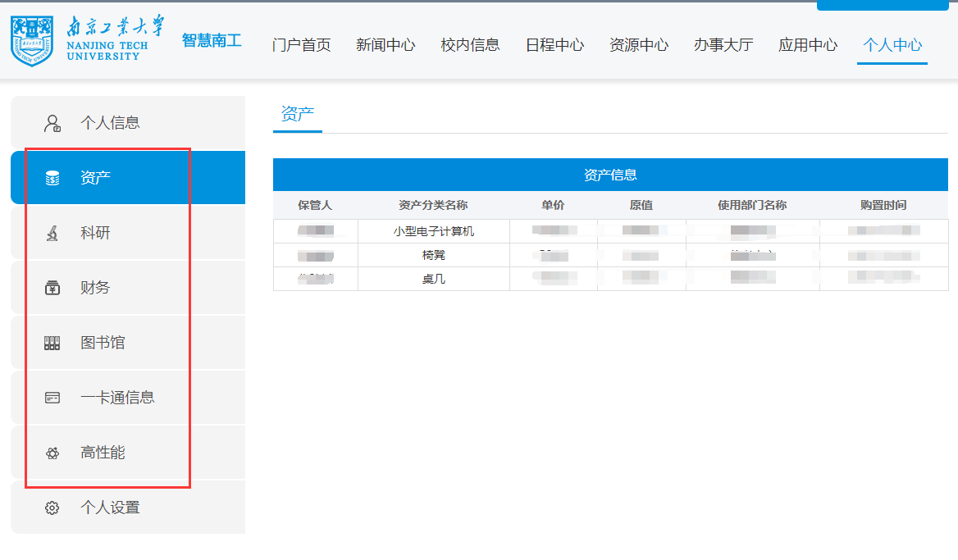Select 日程中心 in the navigation bar

point(554,45)
